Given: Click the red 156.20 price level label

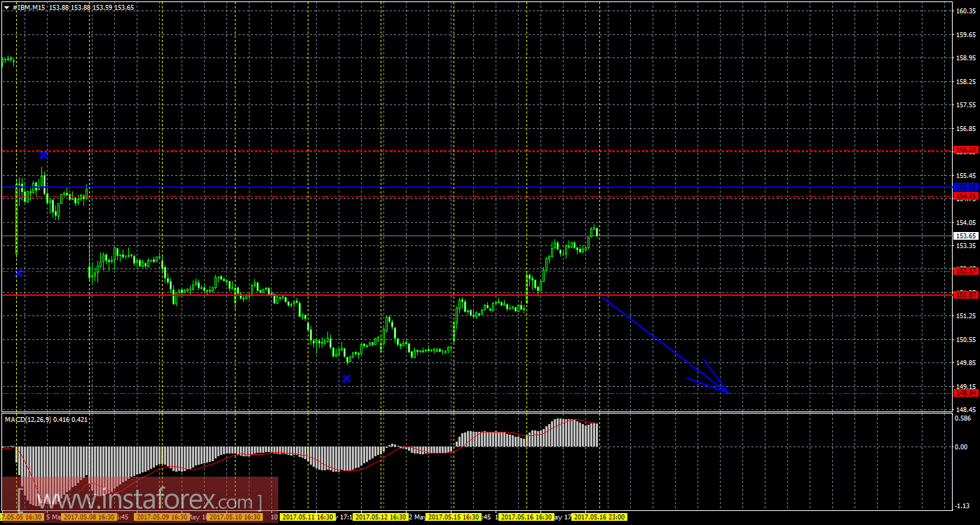Looking at the screenshot, I should click(x=967, y=150).
